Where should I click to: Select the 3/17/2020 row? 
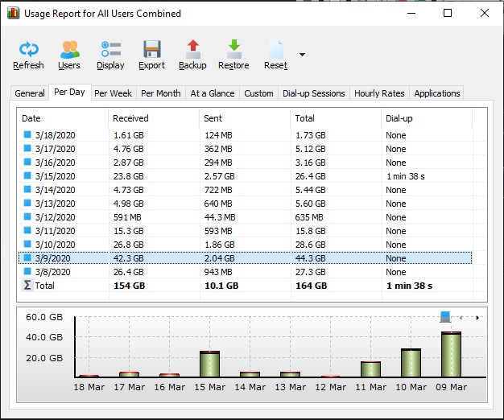coord(246,149)
